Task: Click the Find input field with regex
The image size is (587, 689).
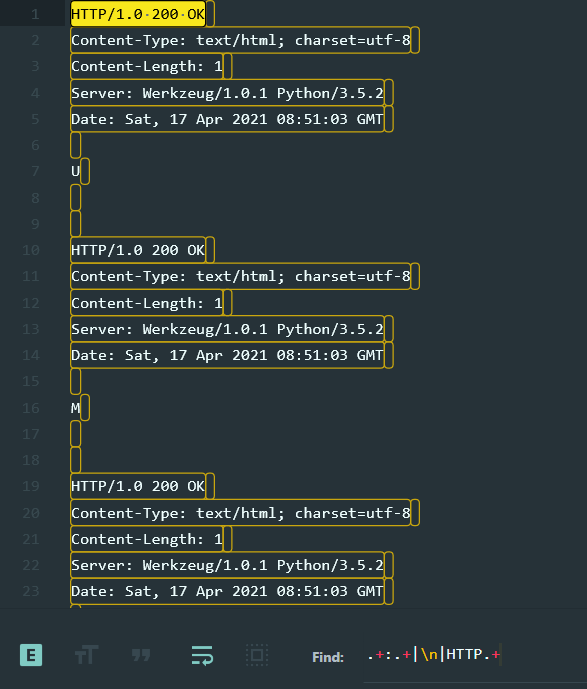Action: [x=475, y=655]
